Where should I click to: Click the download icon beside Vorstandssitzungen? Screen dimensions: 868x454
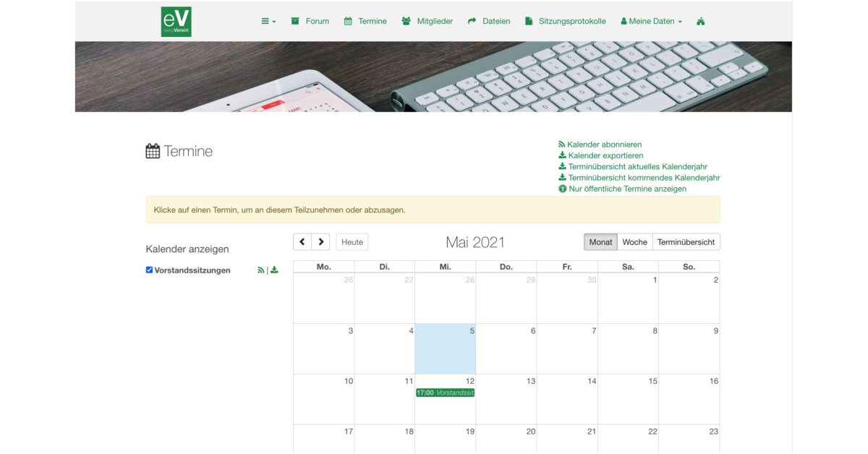coord(274,270)
